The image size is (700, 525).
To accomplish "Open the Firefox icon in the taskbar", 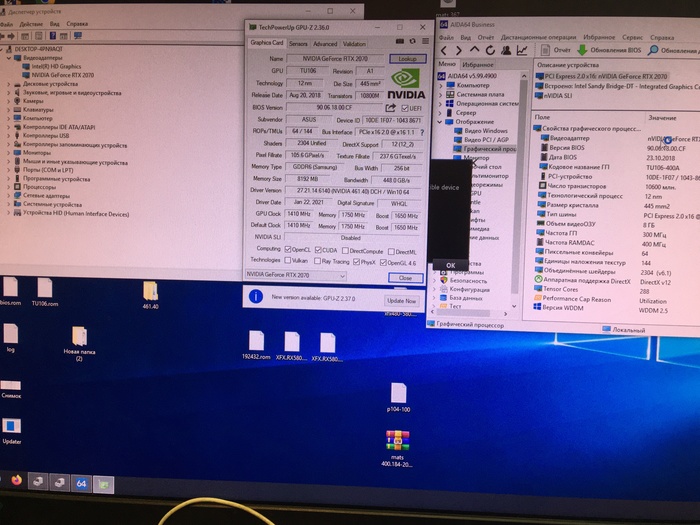I will (x=17, y=482).
